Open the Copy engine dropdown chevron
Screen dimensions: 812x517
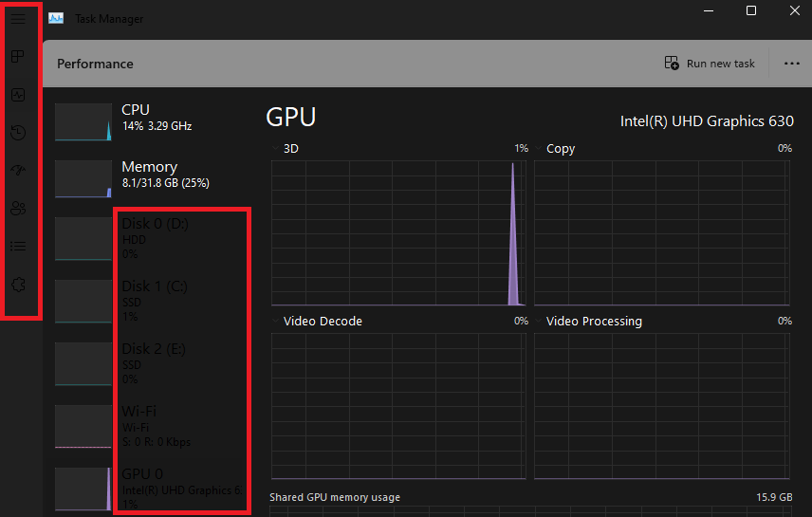click(539, 148)
